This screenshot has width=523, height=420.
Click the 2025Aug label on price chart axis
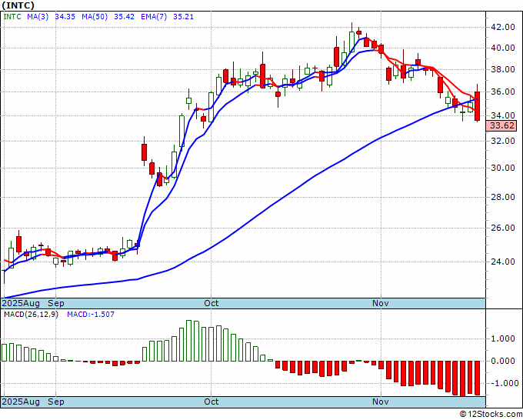coord(21,303)
